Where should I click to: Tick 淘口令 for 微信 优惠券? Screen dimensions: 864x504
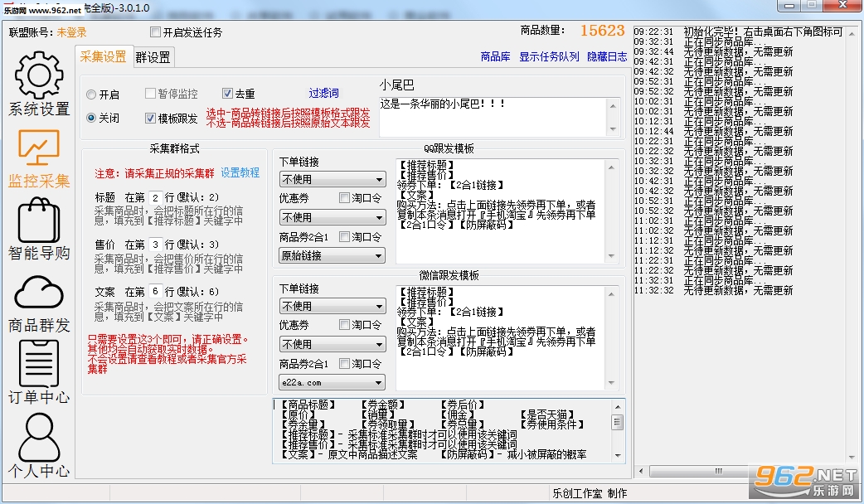pyautogui.click(x=344, y=325)
